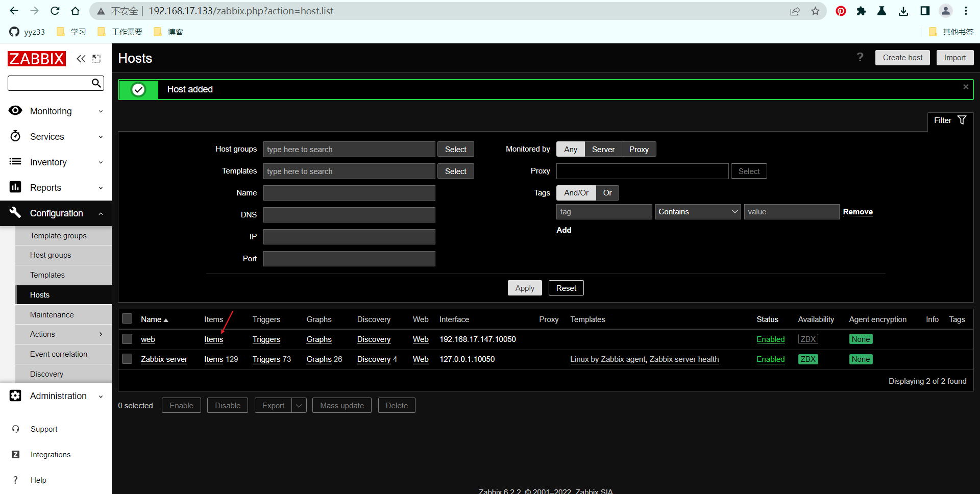Open Template groups in sidebar
The image size is (980, 494).
click(58, 235)
